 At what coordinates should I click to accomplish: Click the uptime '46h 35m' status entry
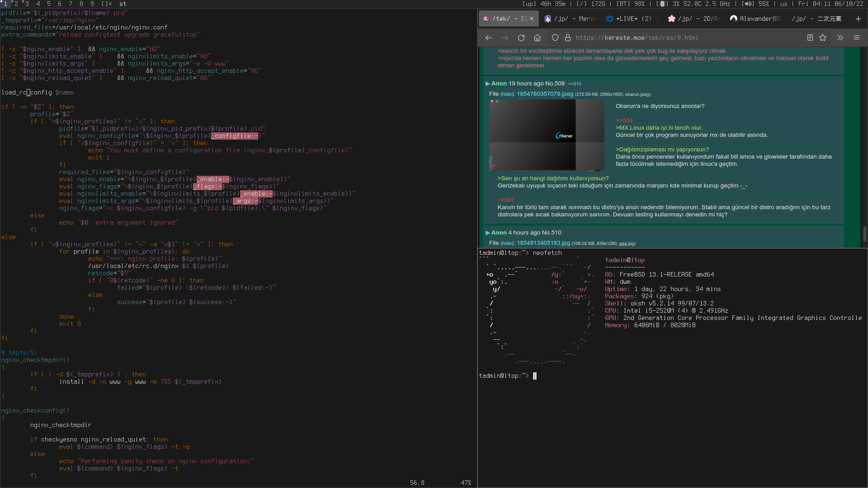[544, 4]
